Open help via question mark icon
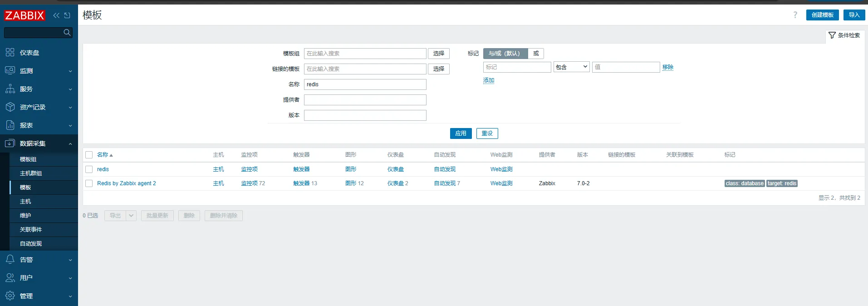This screenshot has width=868, height=306. tap(795, 15)
